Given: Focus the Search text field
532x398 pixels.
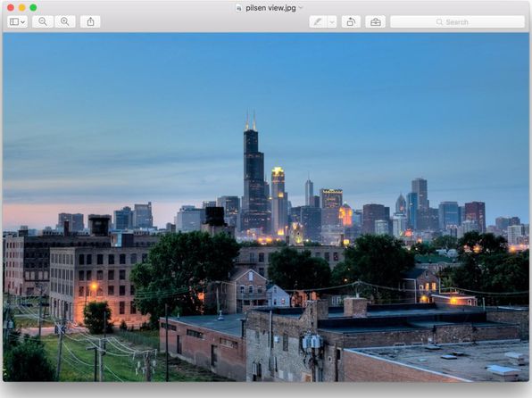Looking at the screenshot, I should pos(457,22).
